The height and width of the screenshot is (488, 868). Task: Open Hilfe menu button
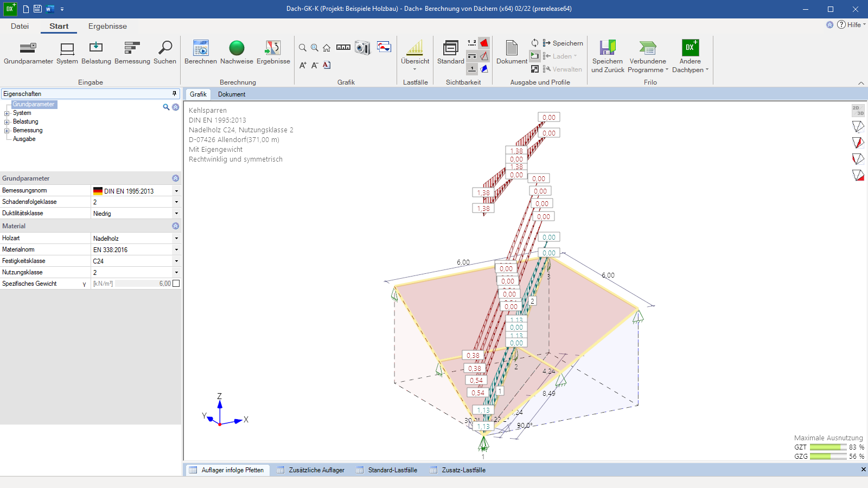coord(851,24)
